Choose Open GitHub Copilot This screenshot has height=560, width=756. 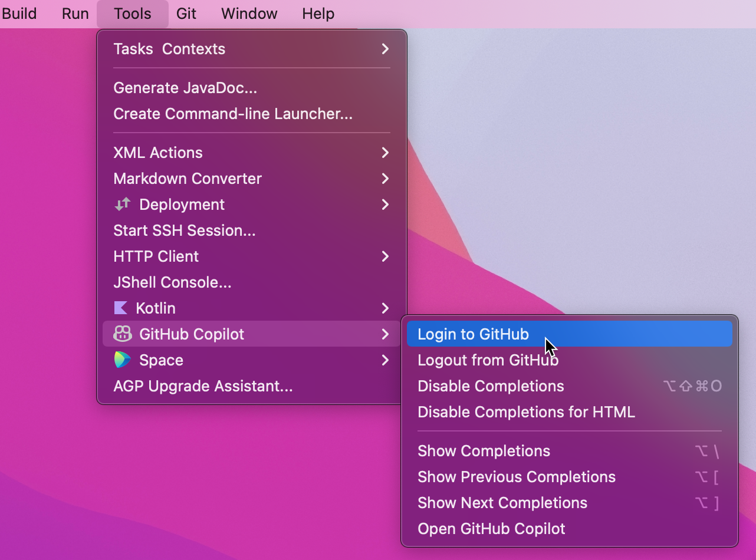pyautogui.click(x=570, y=529)
